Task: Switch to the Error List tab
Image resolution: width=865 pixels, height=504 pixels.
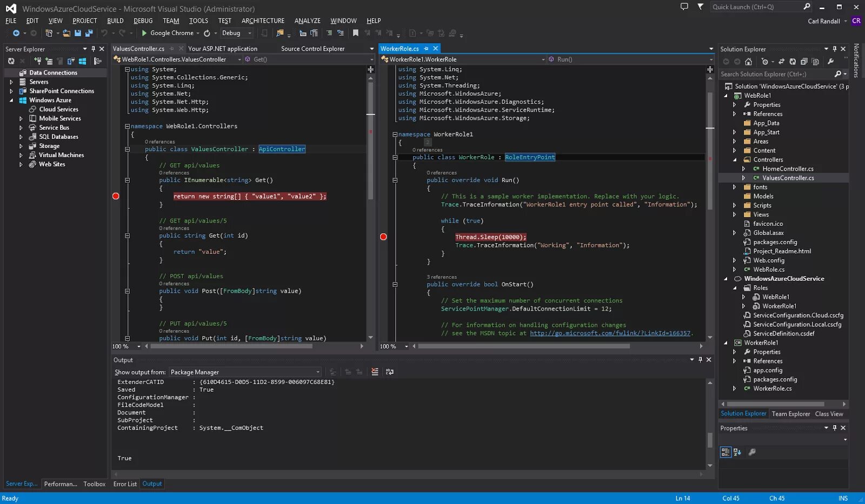Action: click(125, 484)
